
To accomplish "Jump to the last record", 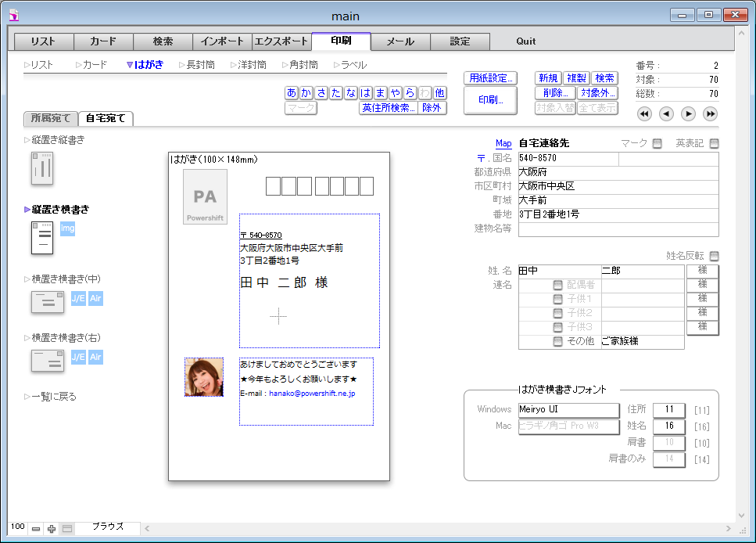I will (x=710, y=114).
